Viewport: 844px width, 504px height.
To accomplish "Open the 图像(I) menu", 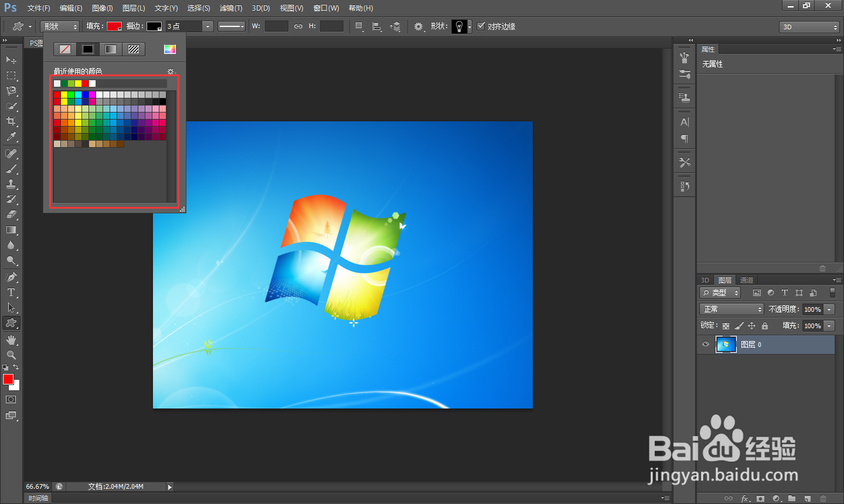I will point(102,8).
